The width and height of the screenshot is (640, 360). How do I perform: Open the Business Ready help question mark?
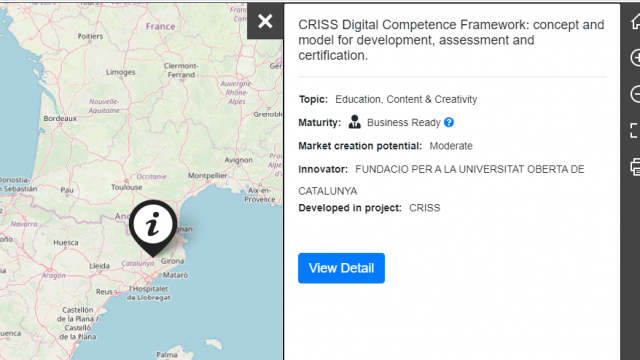(449, 122)
